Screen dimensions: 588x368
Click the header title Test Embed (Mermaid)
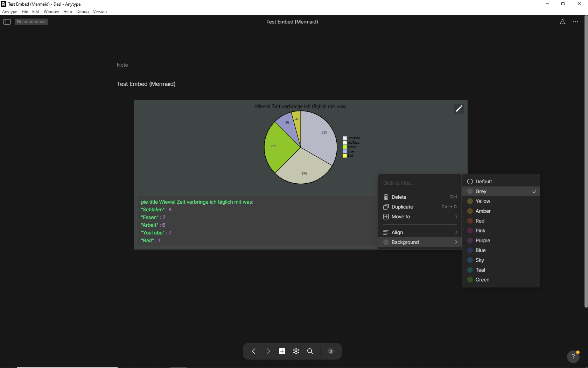coord(292,22)
